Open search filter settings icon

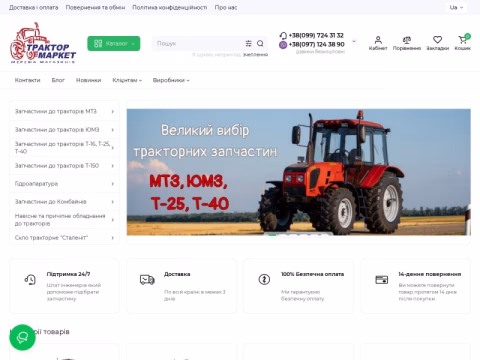pos(249,43)
